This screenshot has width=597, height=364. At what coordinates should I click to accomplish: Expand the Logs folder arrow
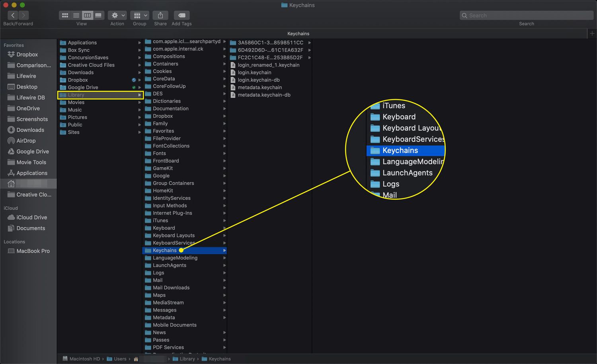(x=224, y=273)
